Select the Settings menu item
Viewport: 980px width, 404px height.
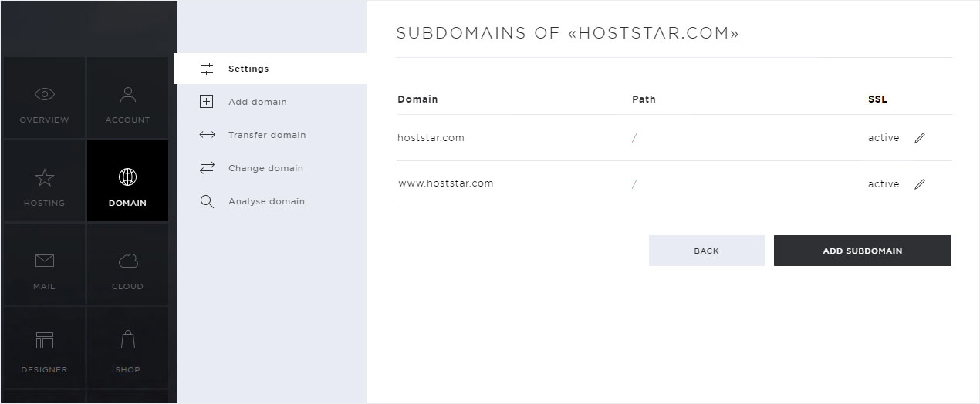(x=270, y=69)
